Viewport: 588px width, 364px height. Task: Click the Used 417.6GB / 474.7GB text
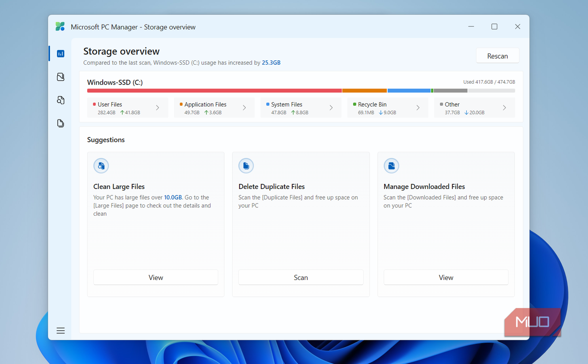(x=489, y=82)
